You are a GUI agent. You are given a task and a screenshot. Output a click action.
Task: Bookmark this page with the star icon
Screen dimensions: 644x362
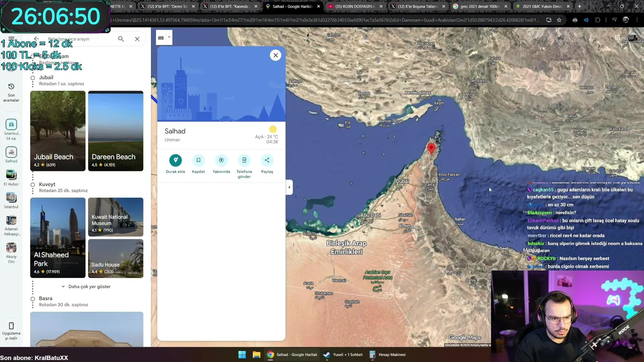(559, 20)
